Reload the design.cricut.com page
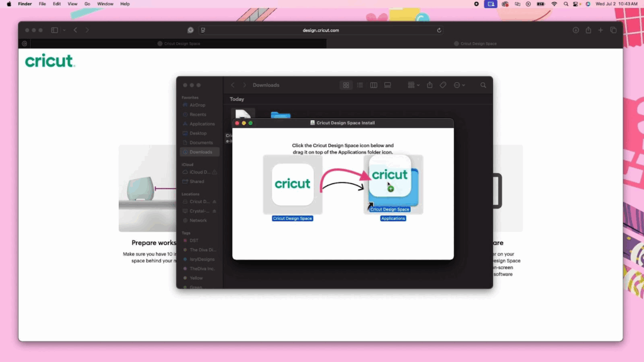644x362 pixels. click(x=439, y=30)
